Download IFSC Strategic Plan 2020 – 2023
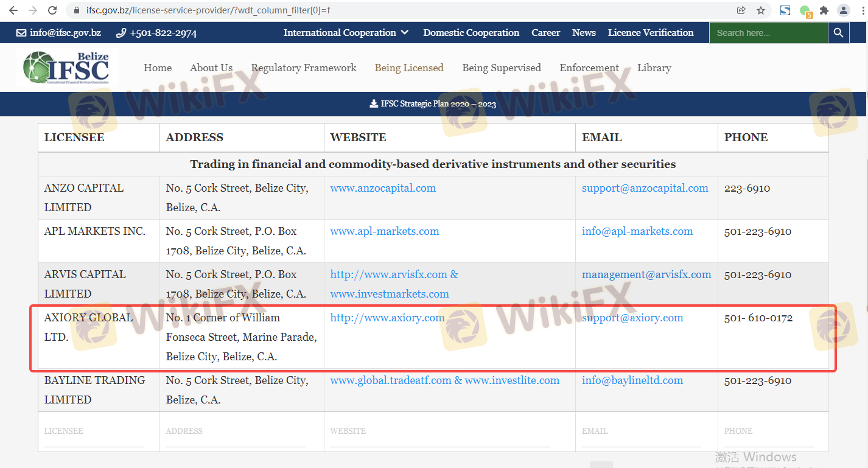This screenshot has height=468, width=868. coord(433,104)
